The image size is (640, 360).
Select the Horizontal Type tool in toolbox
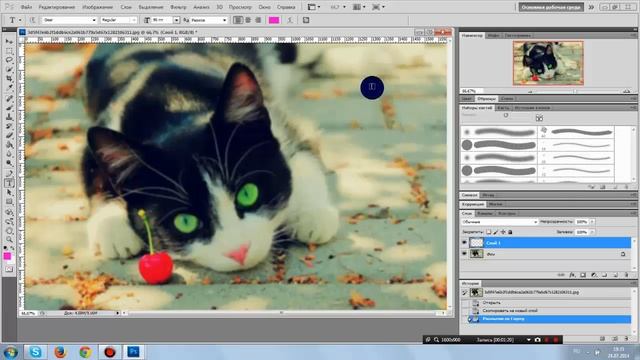pos(9,183)
